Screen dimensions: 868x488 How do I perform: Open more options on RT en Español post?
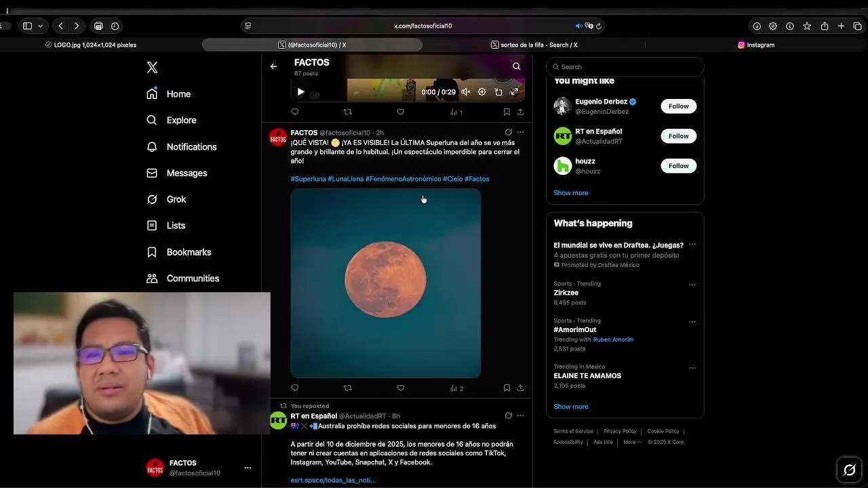pos(520,415)
